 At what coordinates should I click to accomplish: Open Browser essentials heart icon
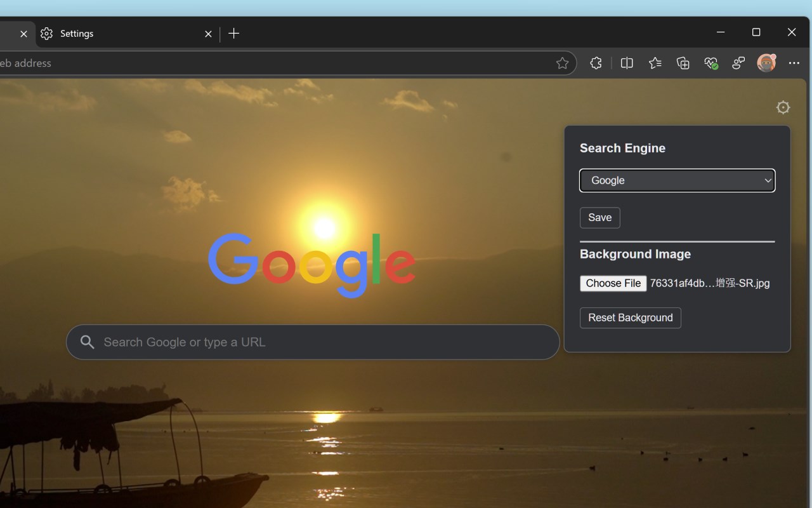pos(710,63)
